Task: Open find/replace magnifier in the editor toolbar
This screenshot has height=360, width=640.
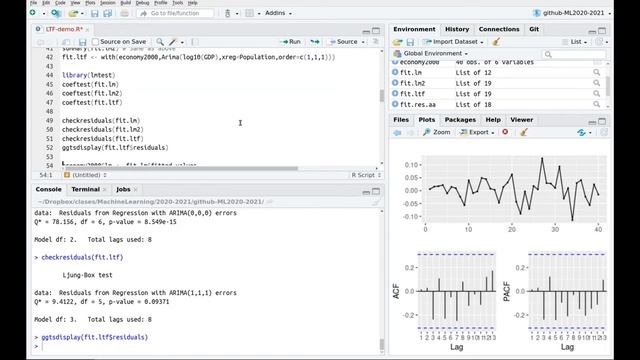Action: [x=160, y=42]
